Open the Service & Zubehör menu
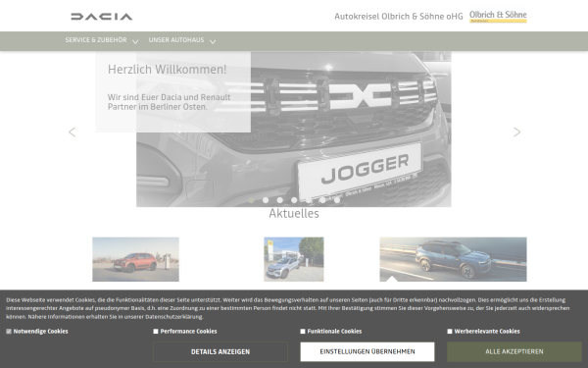588x368 pixels. pyautogui.click(x=96, y=40)
